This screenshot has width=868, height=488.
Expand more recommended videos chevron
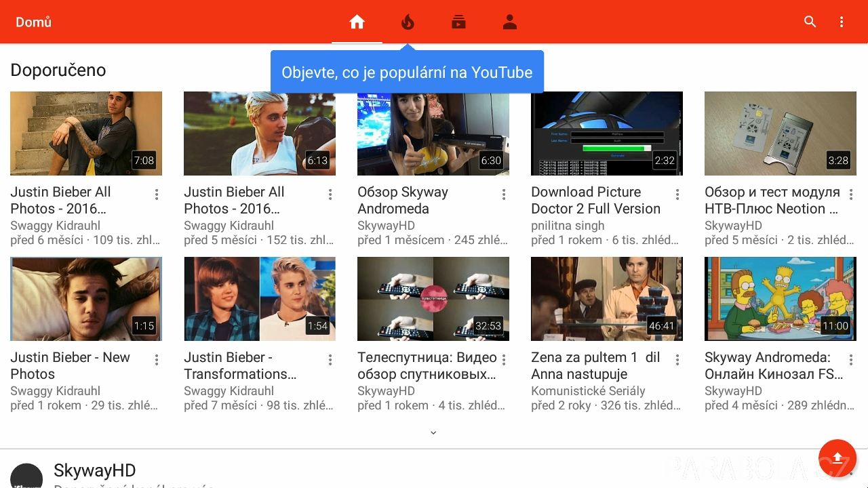point(433,432)
